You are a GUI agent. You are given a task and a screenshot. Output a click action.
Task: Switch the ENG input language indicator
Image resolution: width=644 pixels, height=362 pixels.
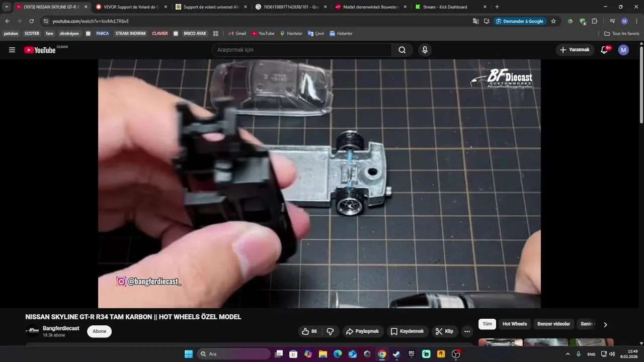click(x=591, y=354)
